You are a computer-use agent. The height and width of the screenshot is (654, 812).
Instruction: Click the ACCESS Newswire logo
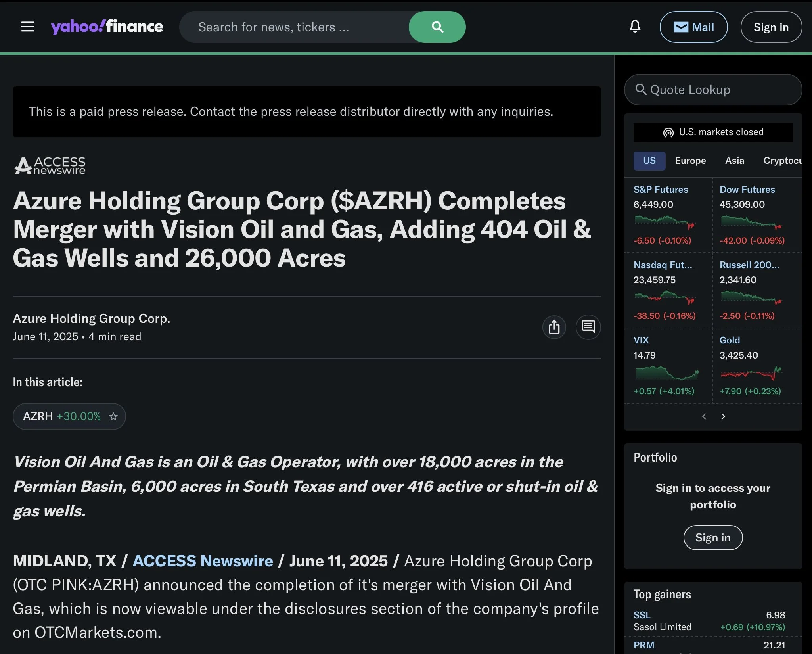click(50, 166)
